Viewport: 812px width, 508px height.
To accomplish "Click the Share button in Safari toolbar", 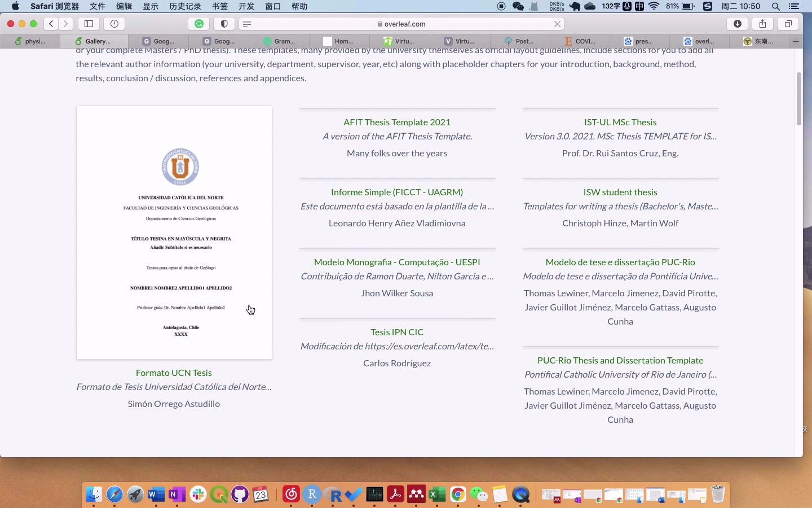I will (x=762, y=24).
